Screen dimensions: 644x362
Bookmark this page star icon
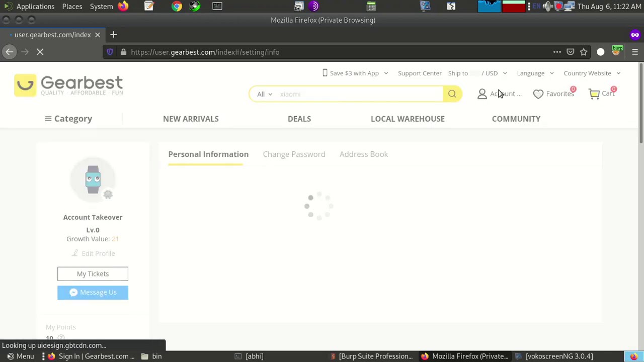tap(584, 52)
